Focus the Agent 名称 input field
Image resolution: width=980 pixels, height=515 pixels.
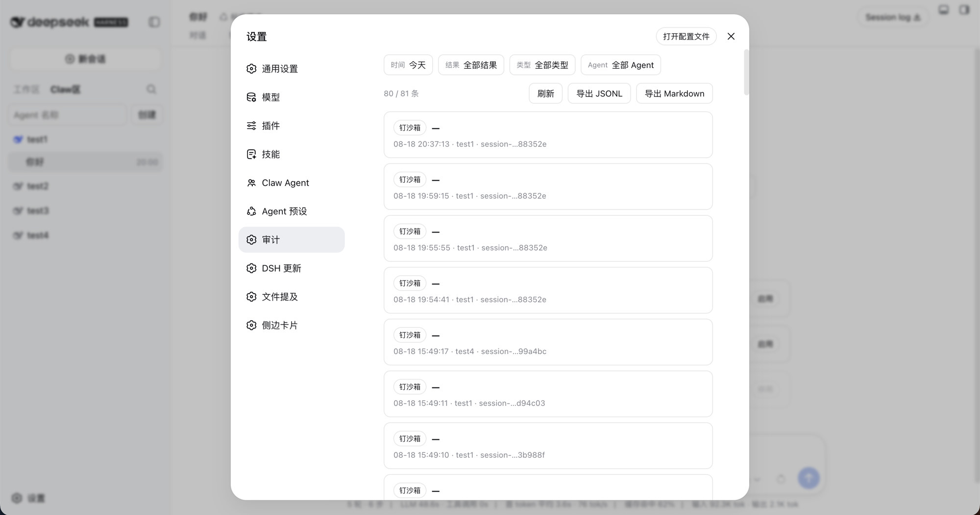[68, 115]
